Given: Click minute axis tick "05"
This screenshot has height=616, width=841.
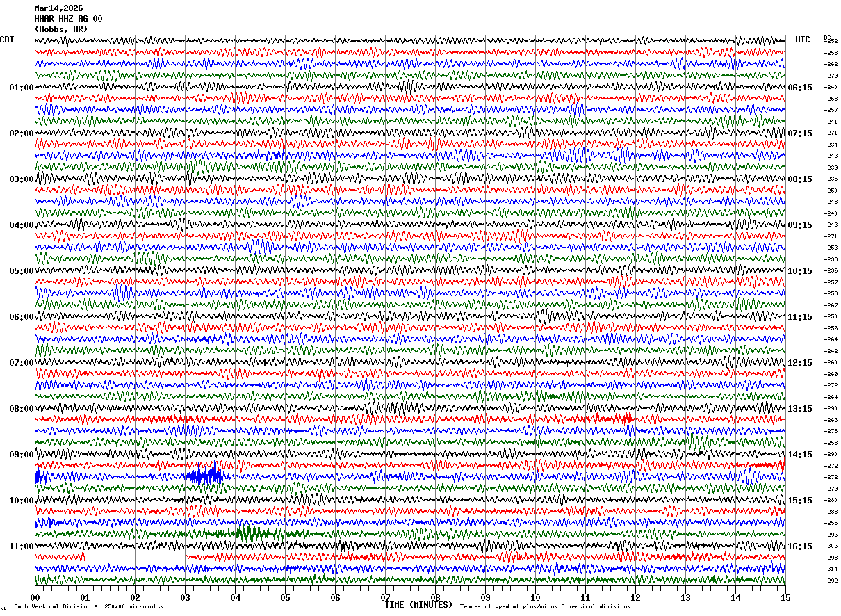Looking at the screenshot, I should [x=285, y=597].
